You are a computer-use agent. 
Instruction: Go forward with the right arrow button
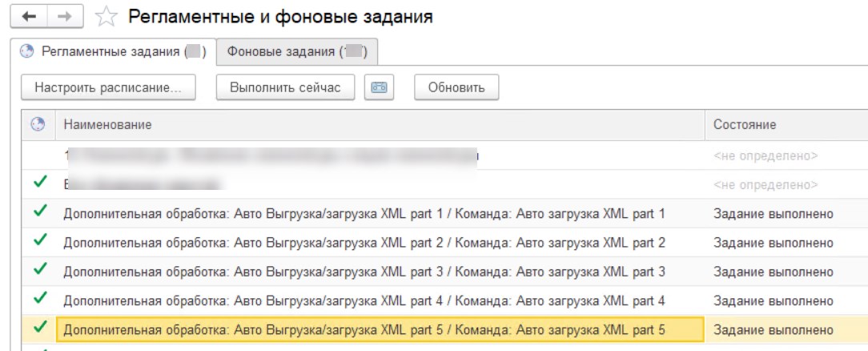coord(65,17)
